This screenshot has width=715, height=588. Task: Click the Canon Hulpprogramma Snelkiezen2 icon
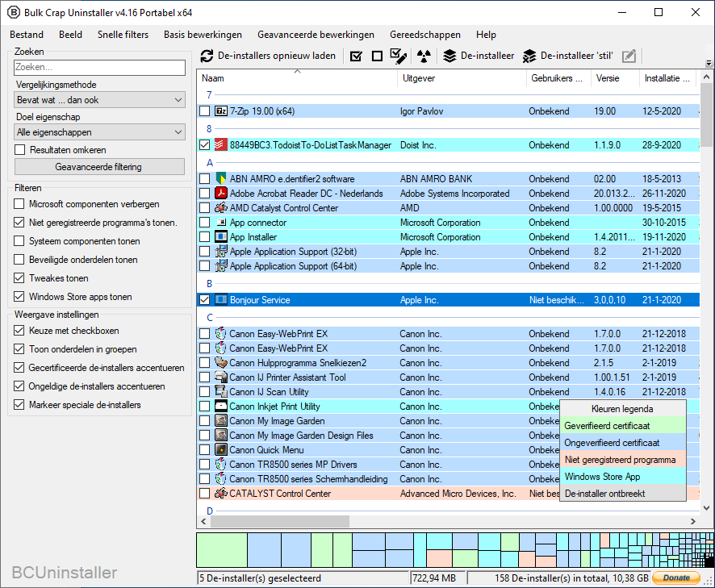click(220, 363)
